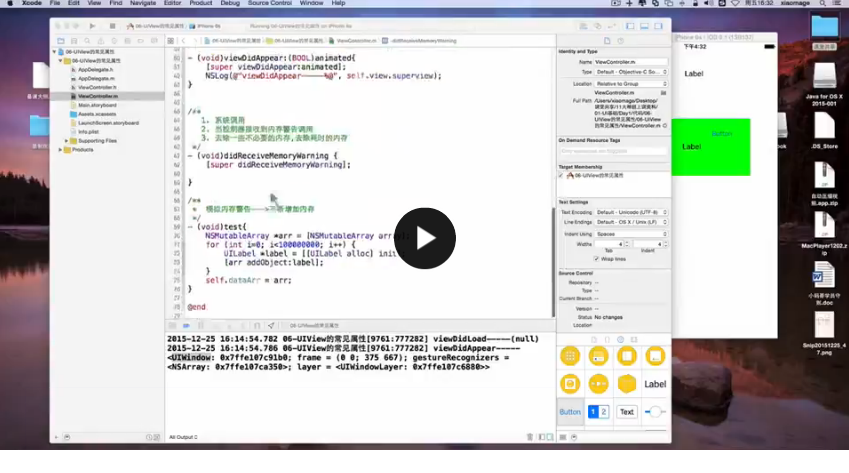Screen dimensions: 849x473
Task: Select the Segmented Control object in library
Action: (598, 412)
